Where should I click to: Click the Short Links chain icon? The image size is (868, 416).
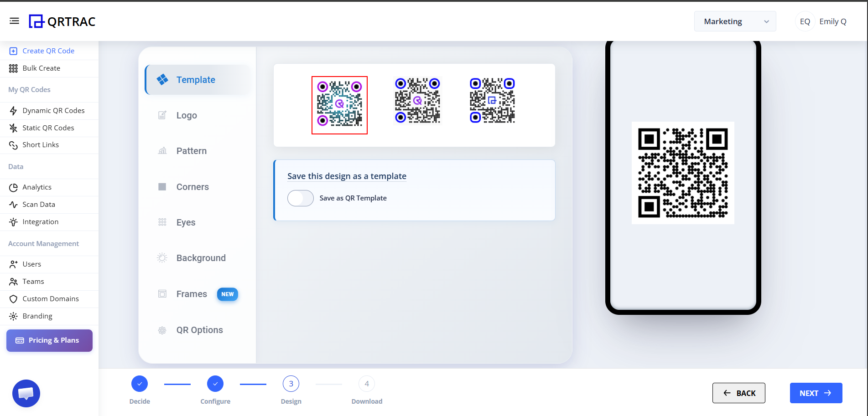point(13,145)
